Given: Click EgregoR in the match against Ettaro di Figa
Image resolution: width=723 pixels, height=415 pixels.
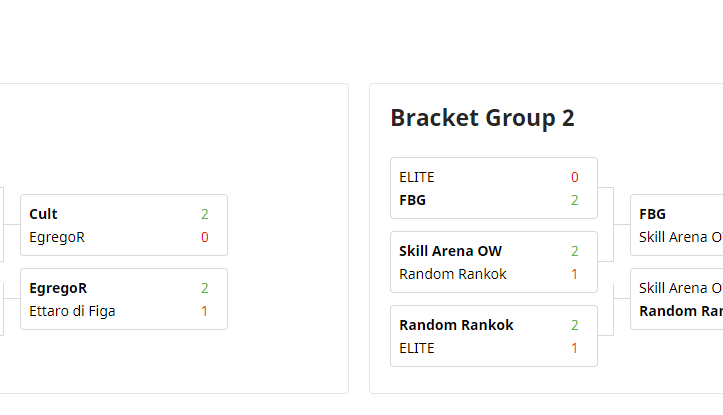Looking at the screenshot, I should tap(59, 288).
